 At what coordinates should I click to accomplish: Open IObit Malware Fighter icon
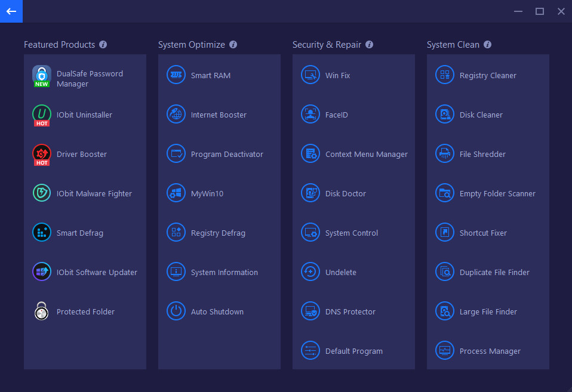pyautogui.click(x=42, y=193)
